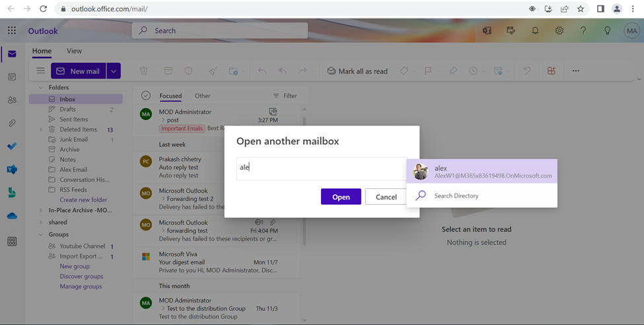Viewport: 644px width, 325px height.
Task: Open the notifications bell icon
Action: point(535,30)
